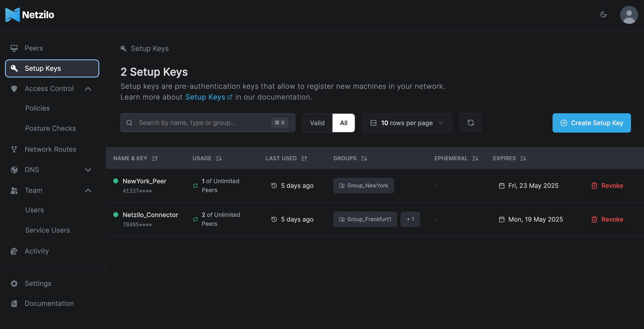Revoke the Netzilo_Connector key
The image size is (644, 329).
607,219
